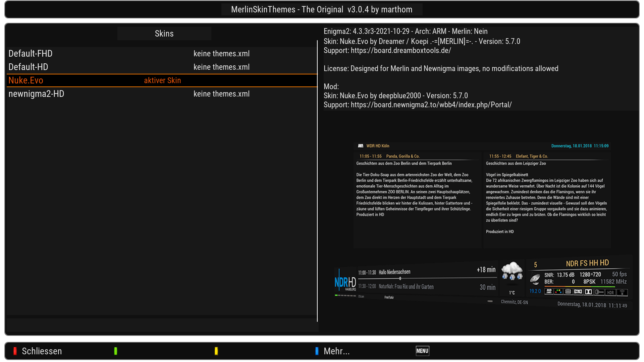Click the Dolby audio icon in preview
Screen dimensions: 644x362
(x=588, y=292)
